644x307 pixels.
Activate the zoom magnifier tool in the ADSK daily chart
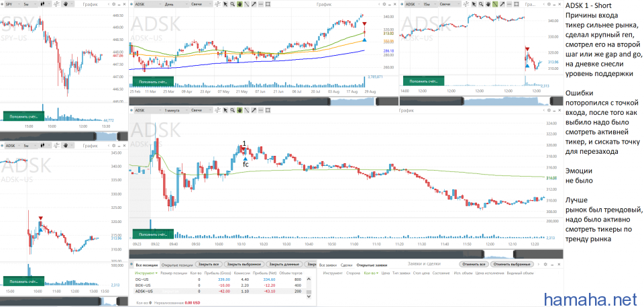[233, 4]
